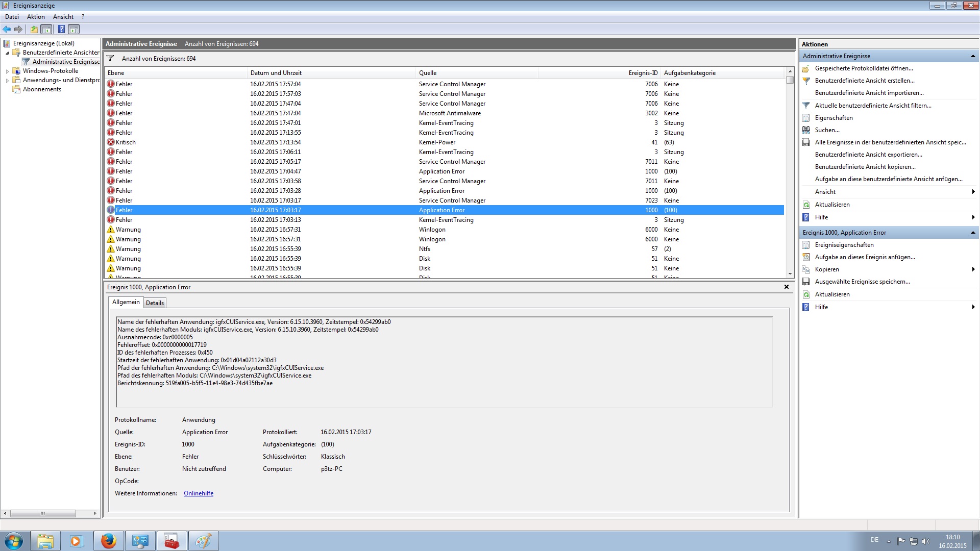
Task: Click Ereigniseigenschaften in the actions pane
Action: point(844,245)
